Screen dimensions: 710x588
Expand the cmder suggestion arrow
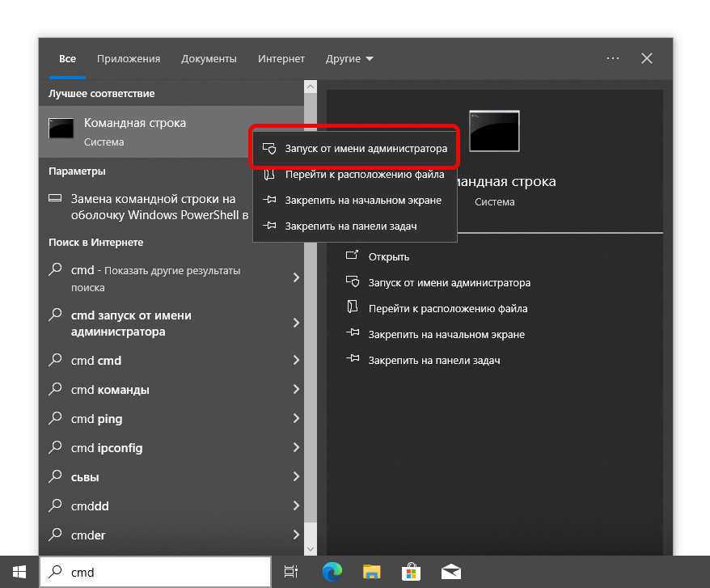coord(296,535)
